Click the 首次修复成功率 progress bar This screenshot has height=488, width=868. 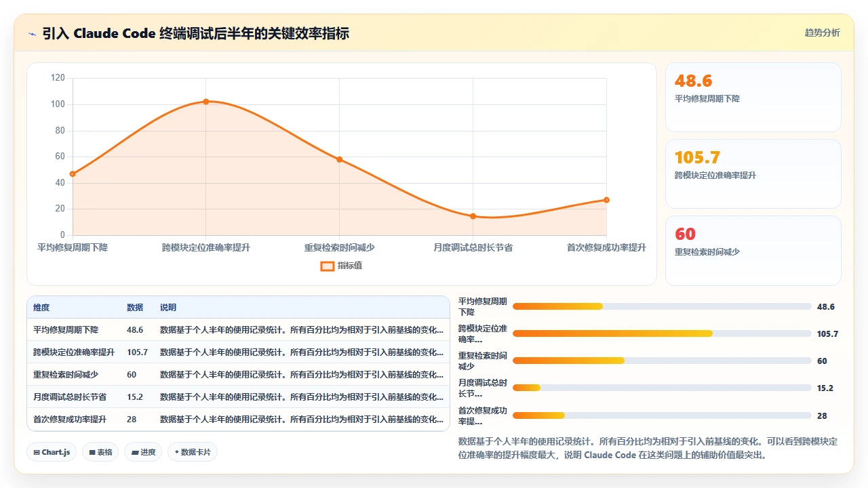click(662, 415)
